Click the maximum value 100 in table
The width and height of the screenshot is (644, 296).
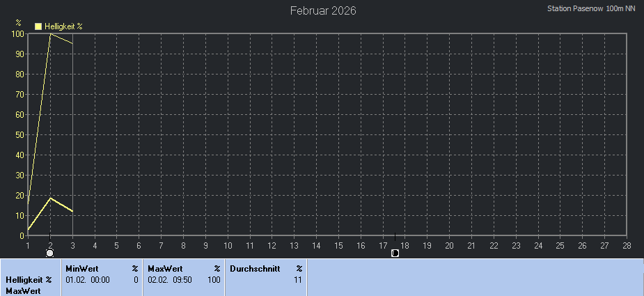(214, 280)
